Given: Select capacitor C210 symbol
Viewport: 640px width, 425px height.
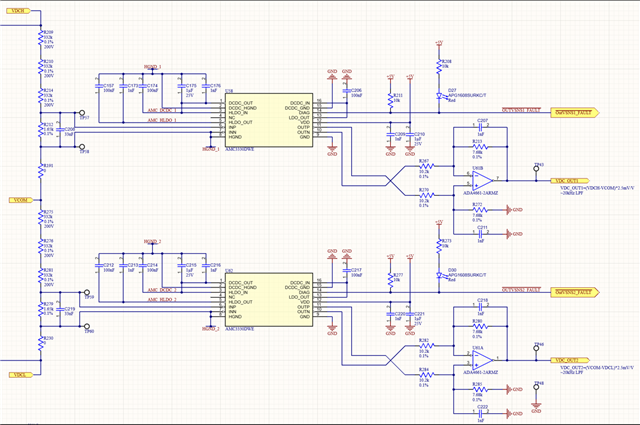Looking at the screenshot, I should pos(410,134).
